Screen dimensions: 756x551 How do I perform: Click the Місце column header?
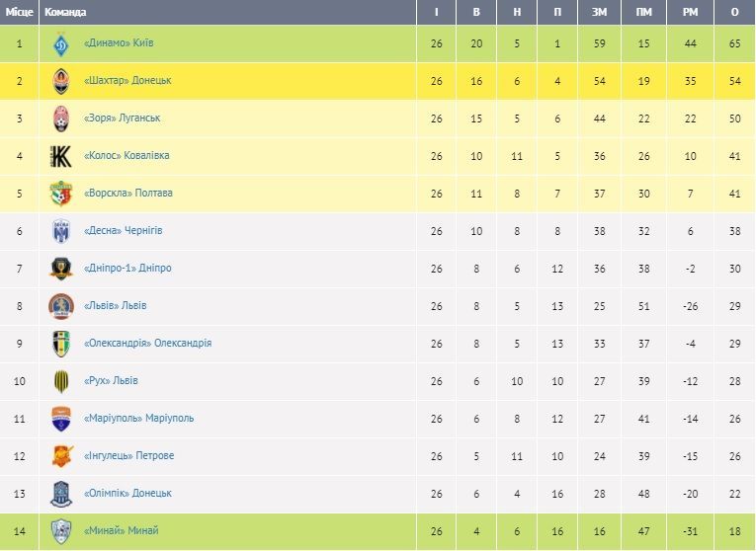(x=20, y=12)
